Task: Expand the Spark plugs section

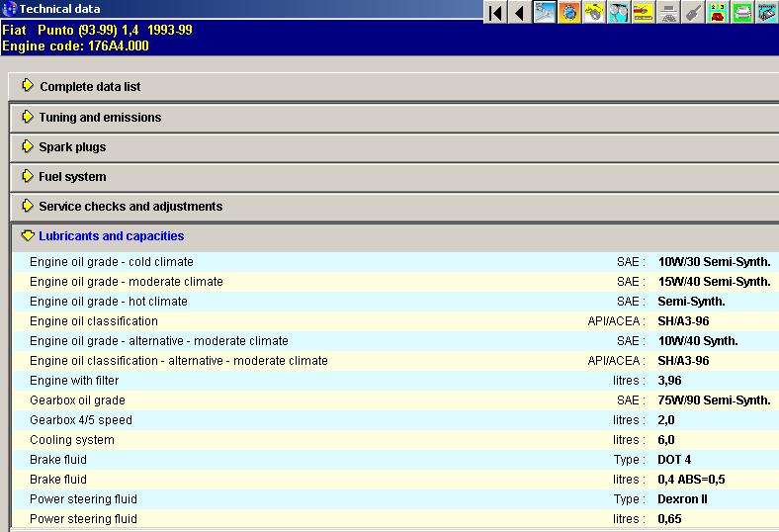Action: 72,147
